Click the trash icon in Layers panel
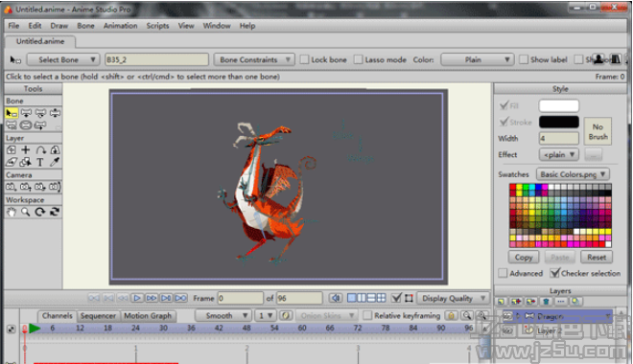633x364 pixels. coord(546,301)
